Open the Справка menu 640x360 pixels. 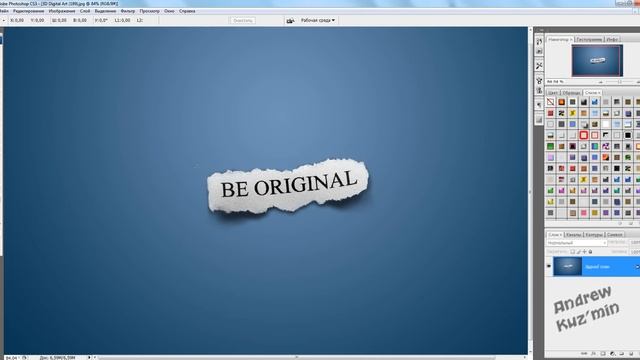coord(187,11)
